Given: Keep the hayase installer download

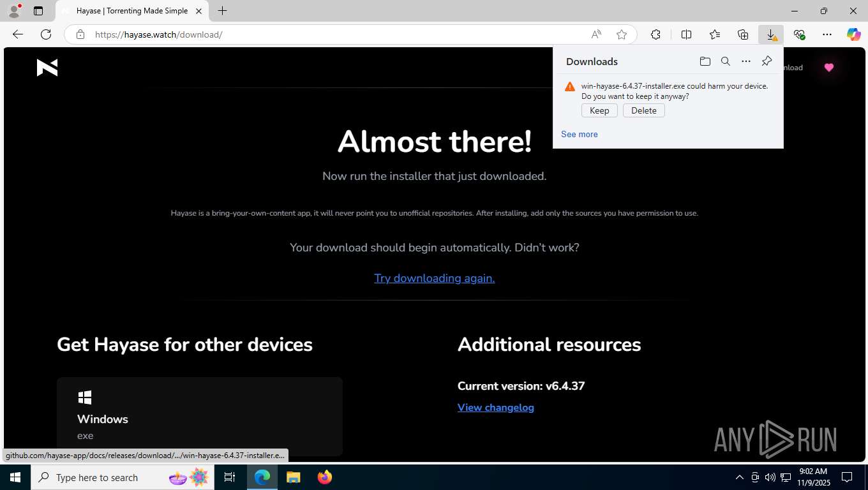Looking at the screenshot, I should point(599,110).
